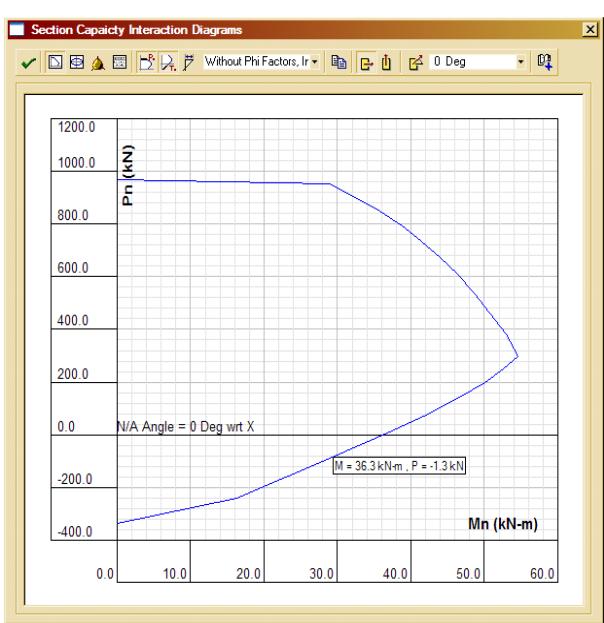Toggle the tension T curve icon
Viewport: 604px width, 623px height.
click(168, 62)
